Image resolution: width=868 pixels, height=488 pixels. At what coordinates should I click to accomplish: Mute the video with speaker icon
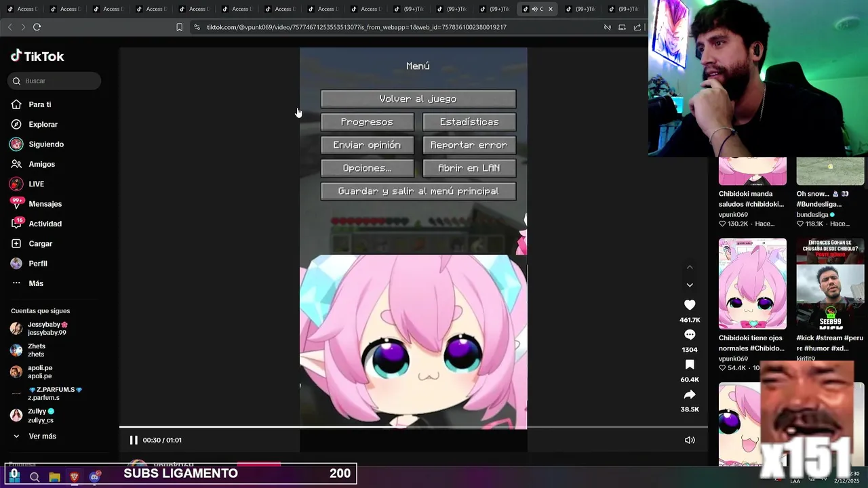690,440
